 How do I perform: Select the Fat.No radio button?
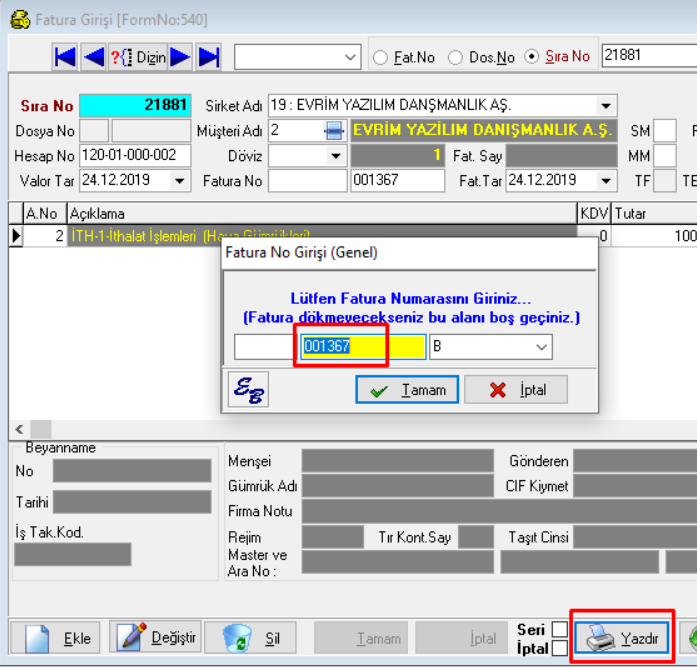tap(380, 57)
